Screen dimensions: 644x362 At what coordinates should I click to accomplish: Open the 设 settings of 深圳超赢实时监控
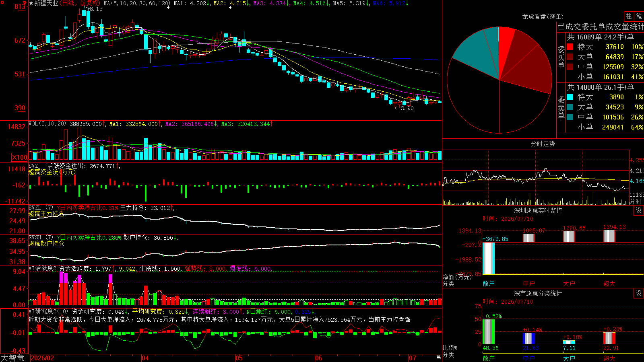click(x=639, y=210)
